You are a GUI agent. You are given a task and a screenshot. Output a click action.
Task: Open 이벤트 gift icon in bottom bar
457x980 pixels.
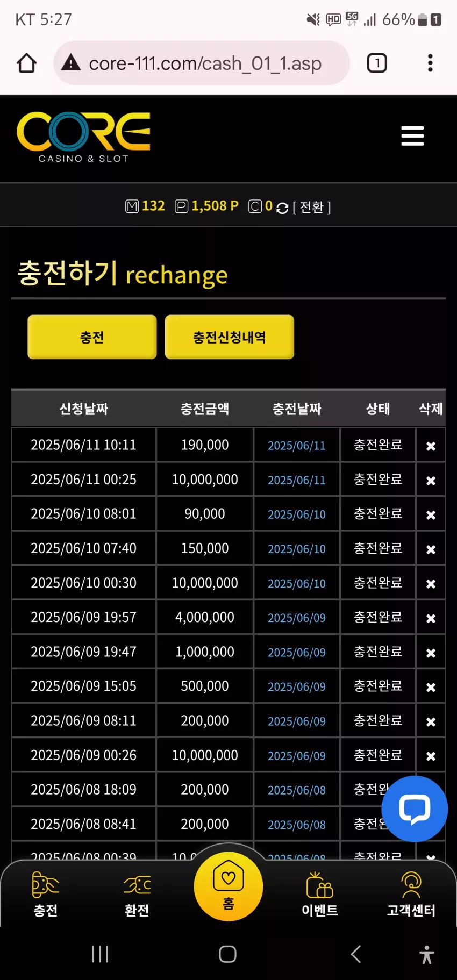(320, 895)
